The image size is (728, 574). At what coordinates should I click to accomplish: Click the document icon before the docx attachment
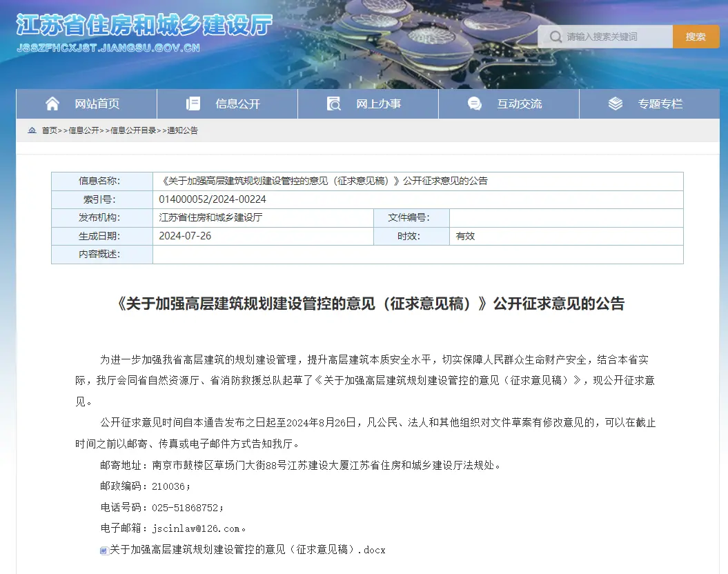[103, 551]
